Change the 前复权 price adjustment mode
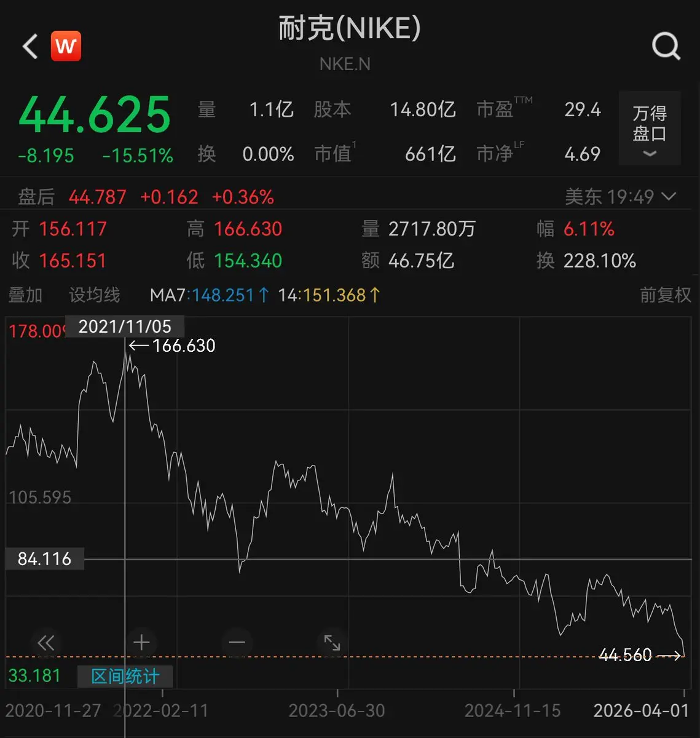Viewport: 700px width, 738px height. [x=665, y=295]
